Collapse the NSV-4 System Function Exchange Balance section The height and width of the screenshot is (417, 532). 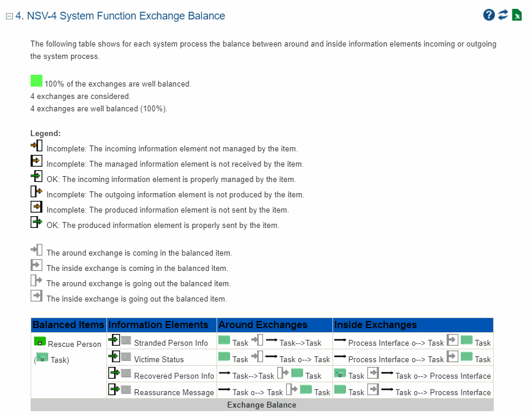click(x=9, y=16)
